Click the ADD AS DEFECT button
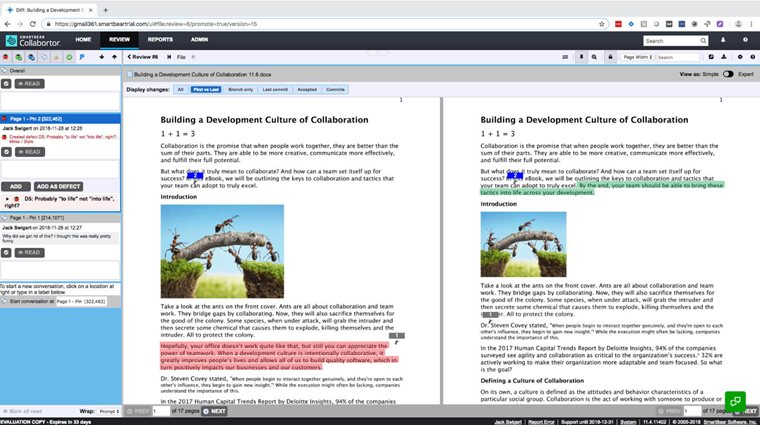This screenshot has width=760, height=425. [58, 187]
